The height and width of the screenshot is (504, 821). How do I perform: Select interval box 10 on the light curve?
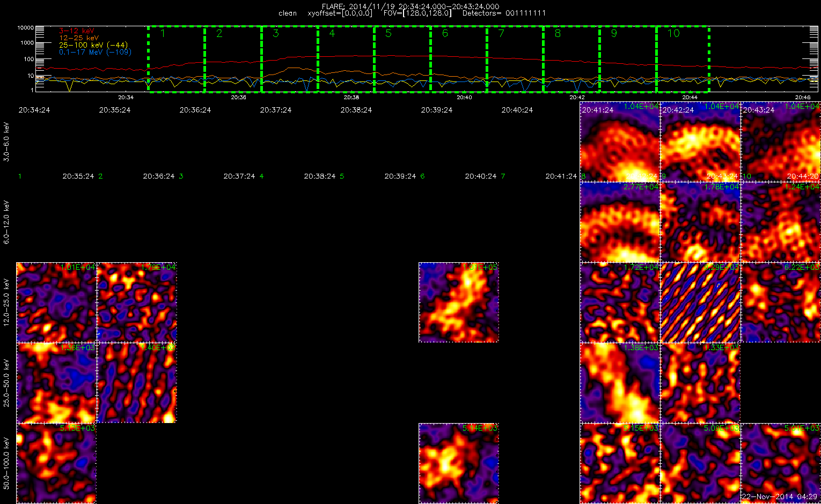[x=683, y=59]
